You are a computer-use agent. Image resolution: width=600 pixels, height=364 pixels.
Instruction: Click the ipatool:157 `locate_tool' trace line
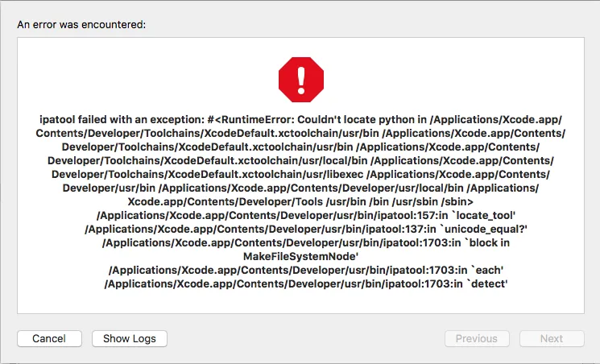click(300, 215)
